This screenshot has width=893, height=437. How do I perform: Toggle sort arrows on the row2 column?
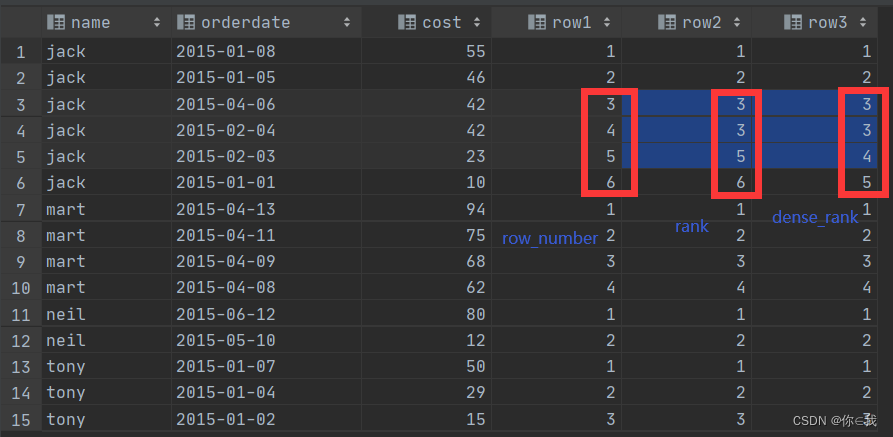click(x=737, y=22)
